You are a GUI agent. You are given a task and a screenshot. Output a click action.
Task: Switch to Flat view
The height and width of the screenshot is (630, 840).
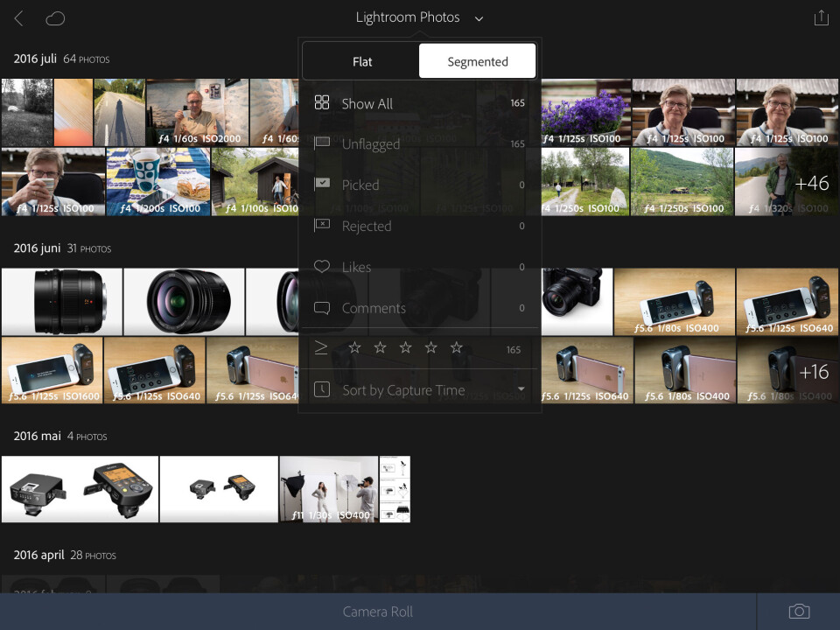pos(361,61)
